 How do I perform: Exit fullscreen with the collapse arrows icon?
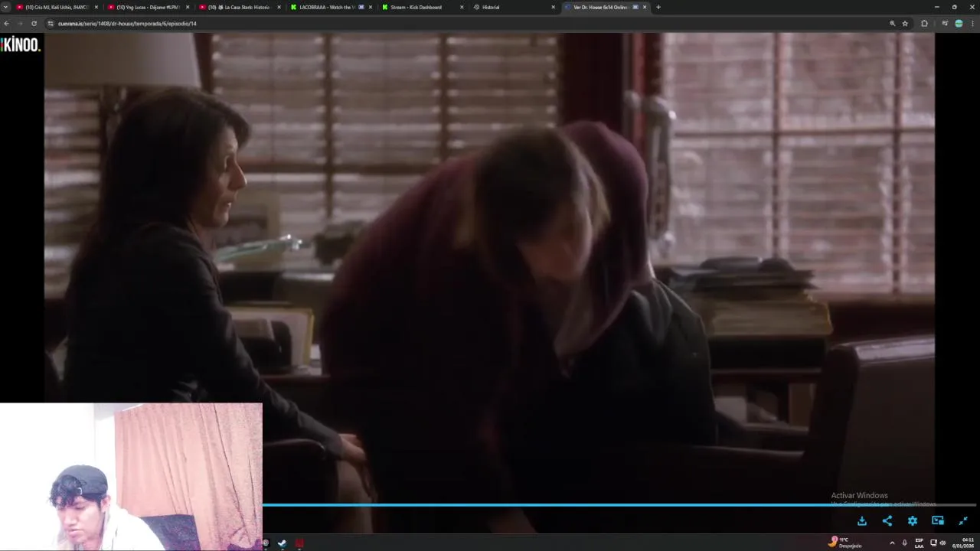tap(963, 520)
